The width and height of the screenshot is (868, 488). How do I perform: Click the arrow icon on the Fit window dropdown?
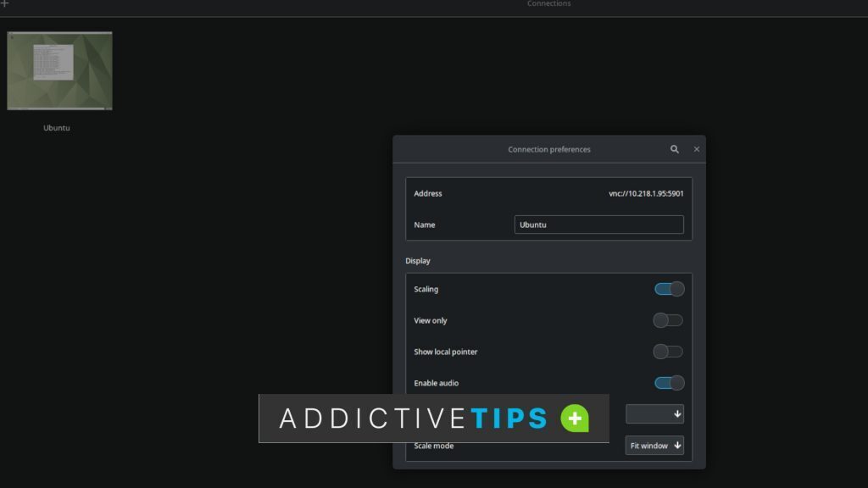676,445
